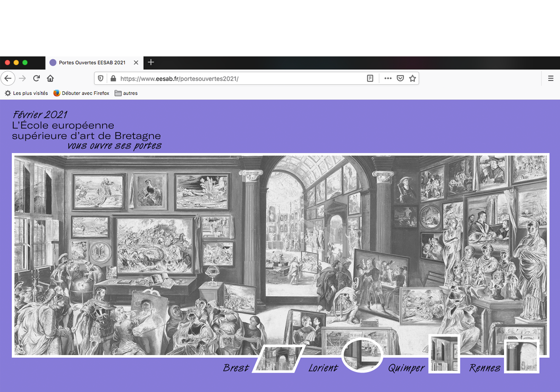The image size is (560, 392).
Task: Click the forward navigation arrow
Action: 22,78
